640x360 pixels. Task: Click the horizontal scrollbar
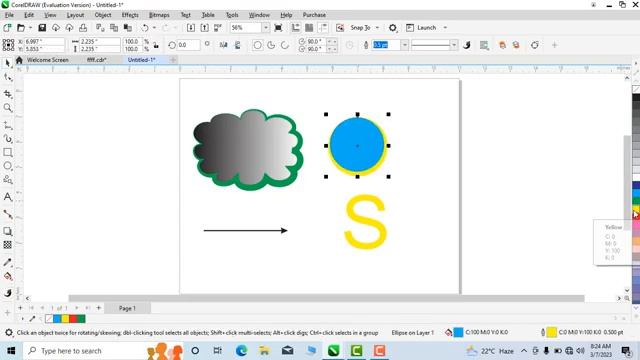click(x=327, y=298)
